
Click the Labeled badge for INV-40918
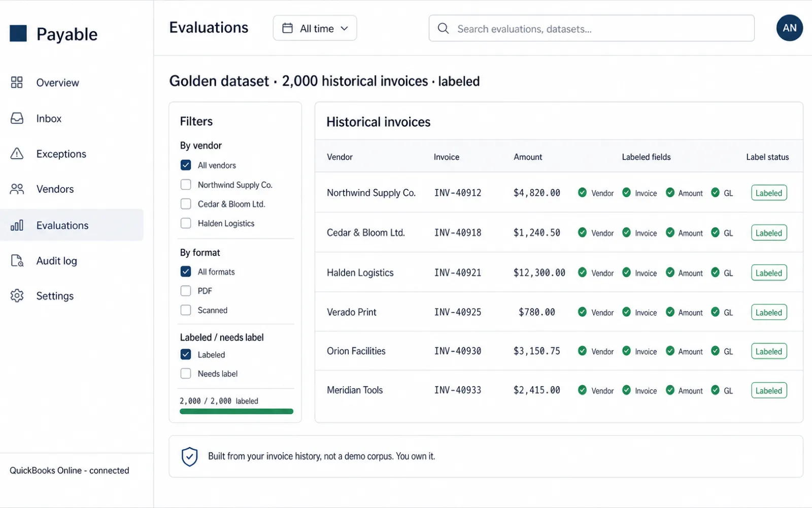769,233
